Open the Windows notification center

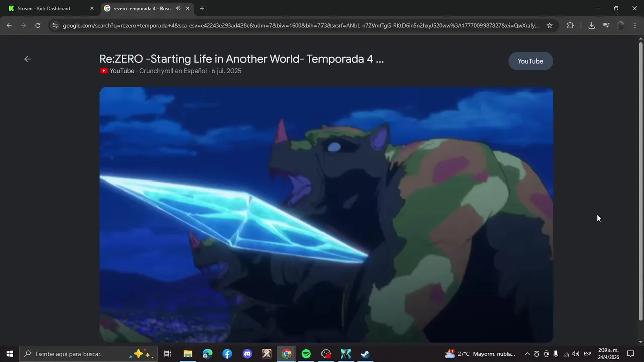631,354
